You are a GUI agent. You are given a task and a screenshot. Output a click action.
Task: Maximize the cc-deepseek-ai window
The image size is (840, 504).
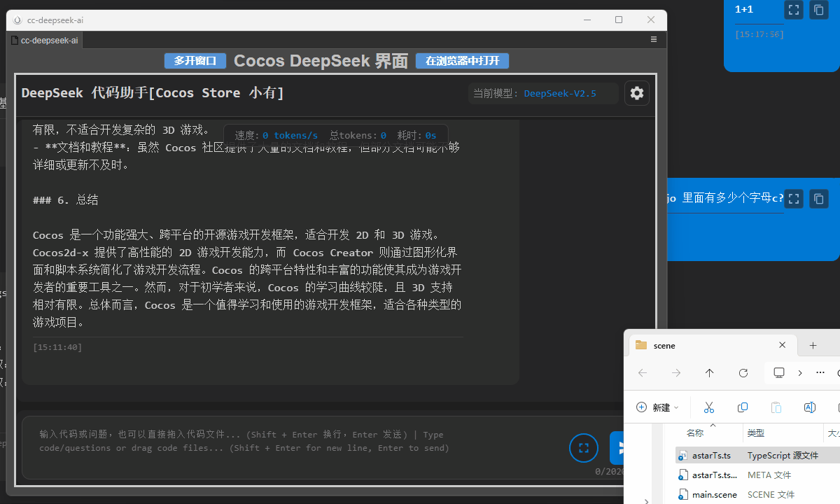pyautogui.click(x=619, y=20)
